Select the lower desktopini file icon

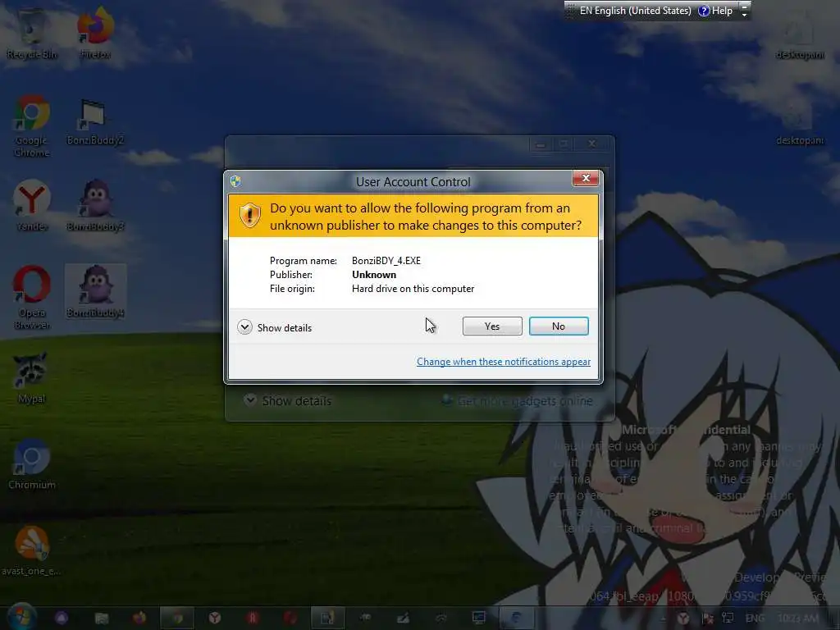coord(799,122)
